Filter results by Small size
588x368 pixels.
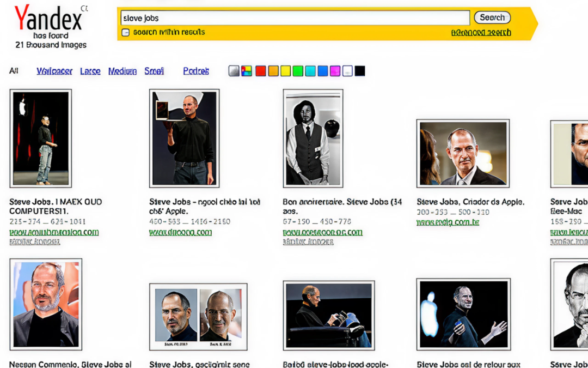click(x=154, y=71)
